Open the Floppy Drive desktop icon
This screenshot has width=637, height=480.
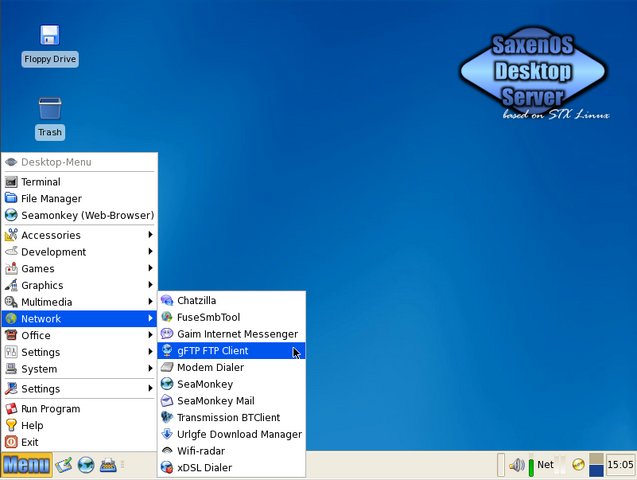coord(50,45)
